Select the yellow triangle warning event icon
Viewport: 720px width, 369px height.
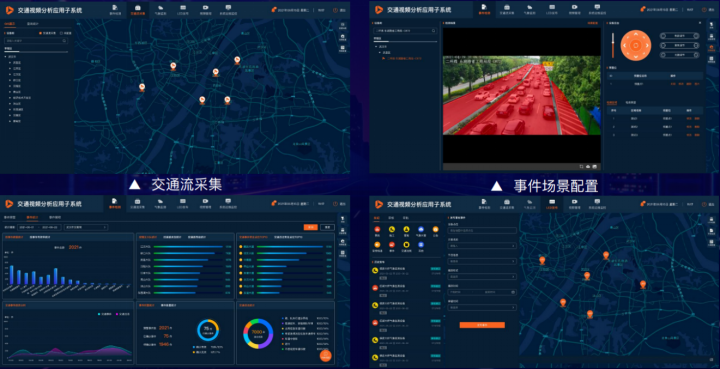point(406,229)
